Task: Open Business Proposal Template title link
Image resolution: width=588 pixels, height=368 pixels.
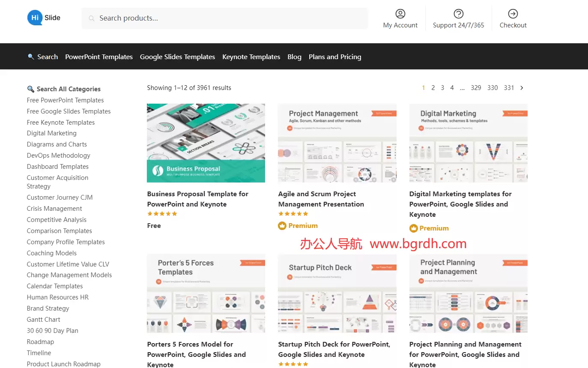Action: 197,199
